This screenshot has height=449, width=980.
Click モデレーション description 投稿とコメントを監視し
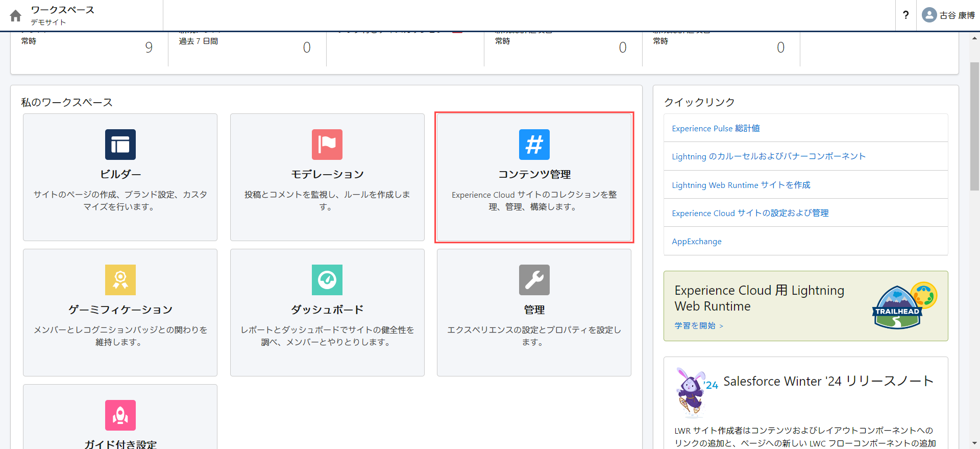coord(327,201)
